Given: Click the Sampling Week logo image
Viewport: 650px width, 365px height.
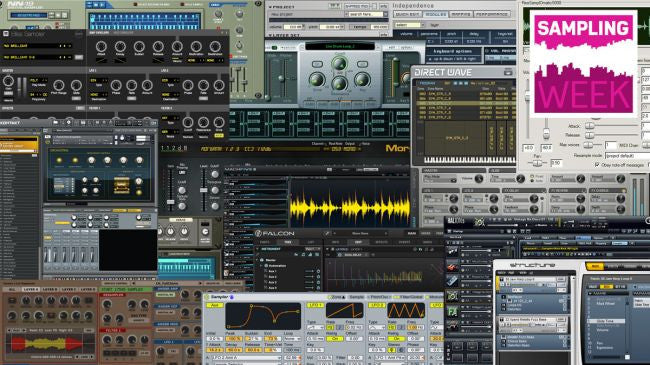Looking at the screenshot, I should coord(584,63).
